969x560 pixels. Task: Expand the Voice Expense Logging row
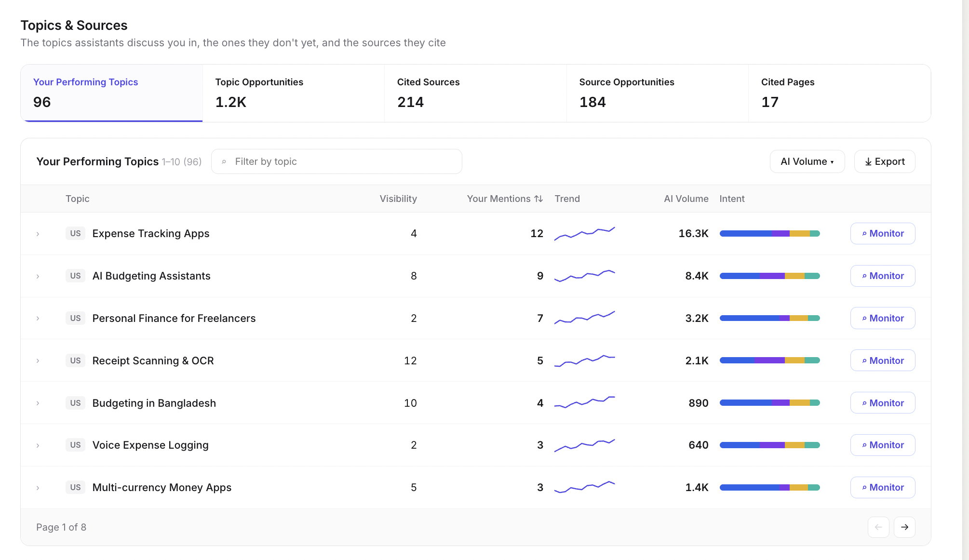pyautogui.click(x=38, y=446)
